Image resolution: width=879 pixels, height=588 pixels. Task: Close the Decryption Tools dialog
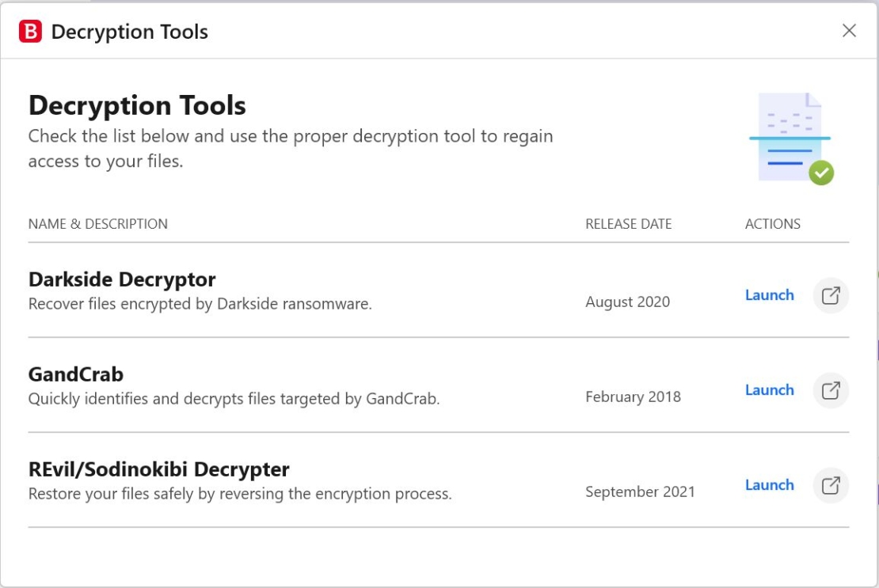[850, 32]
